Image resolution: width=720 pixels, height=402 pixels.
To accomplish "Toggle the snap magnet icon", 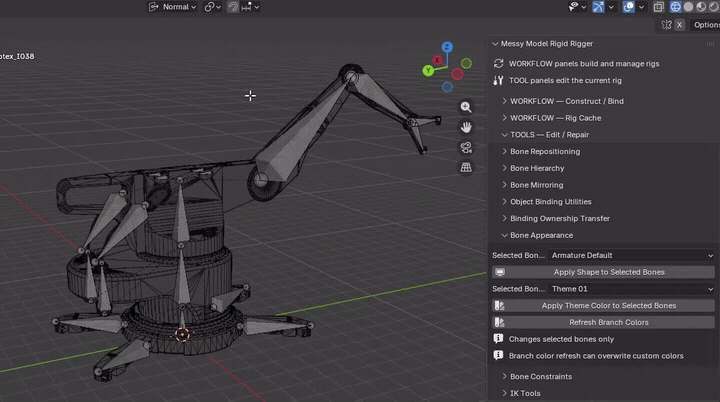I will [x=233, y=7].
